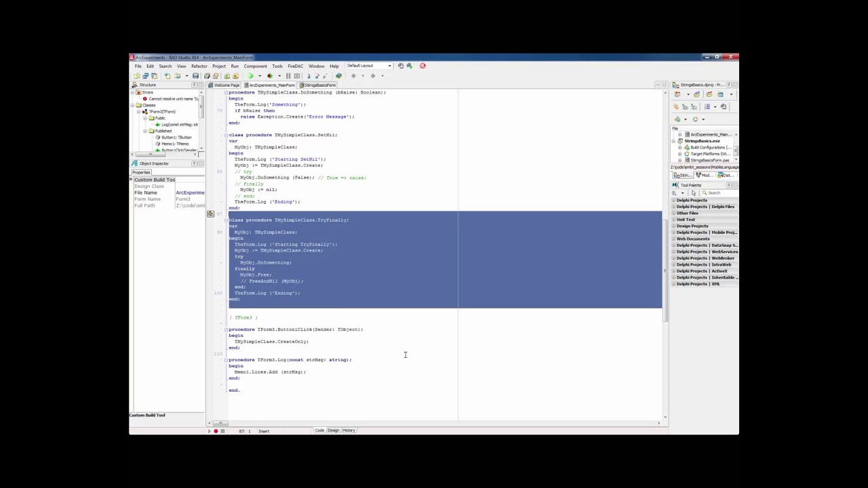Screen dimensions: 868x488
Task: Collapse the DoSomething procedure fold marker
Action: (226, 92)
